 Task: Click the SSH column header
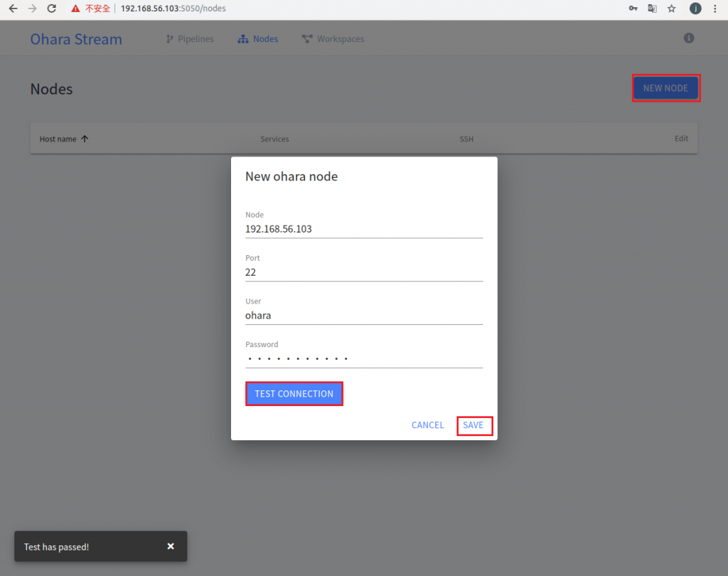[x=466, y=139]
